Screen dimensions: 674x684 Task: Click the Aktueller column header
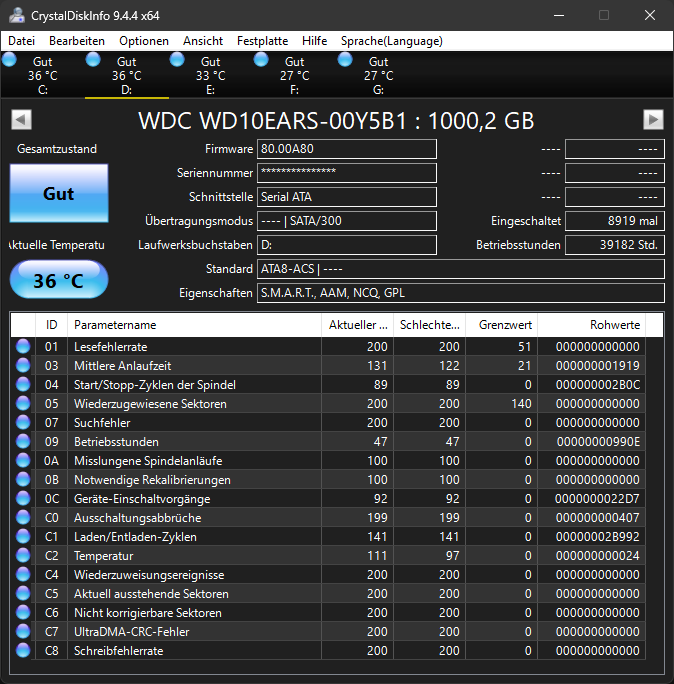(358, 325)
